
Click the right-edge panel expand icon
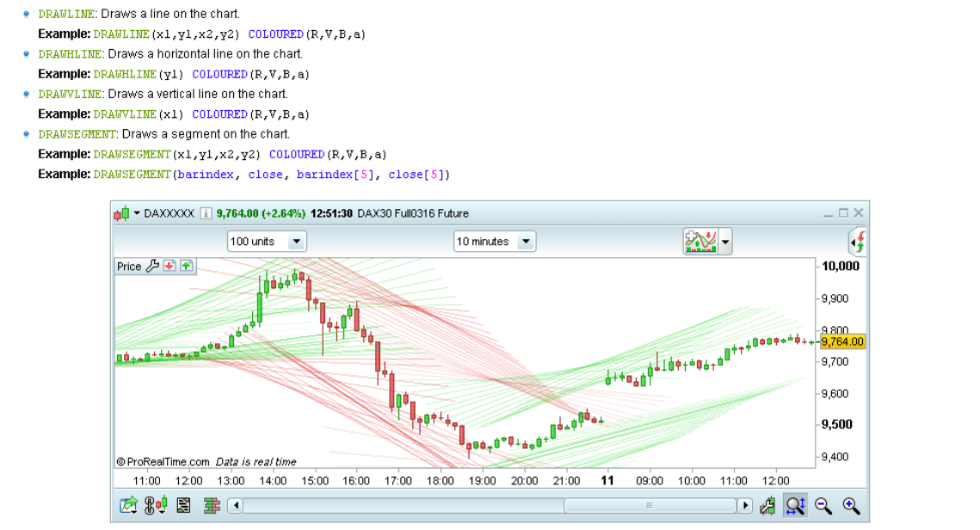coord(857,243)
